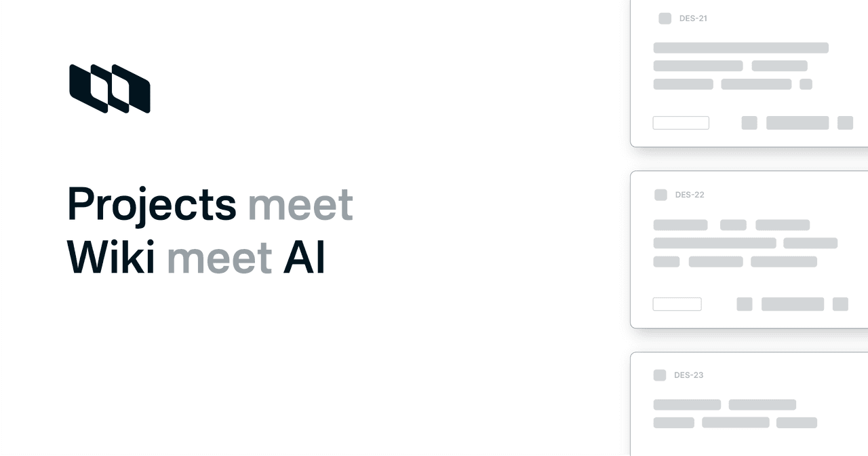Click rightmost small square icon in DES-21 footer
Image resolution: width=868 pixels, height=456 pixels.
point(845,123)
